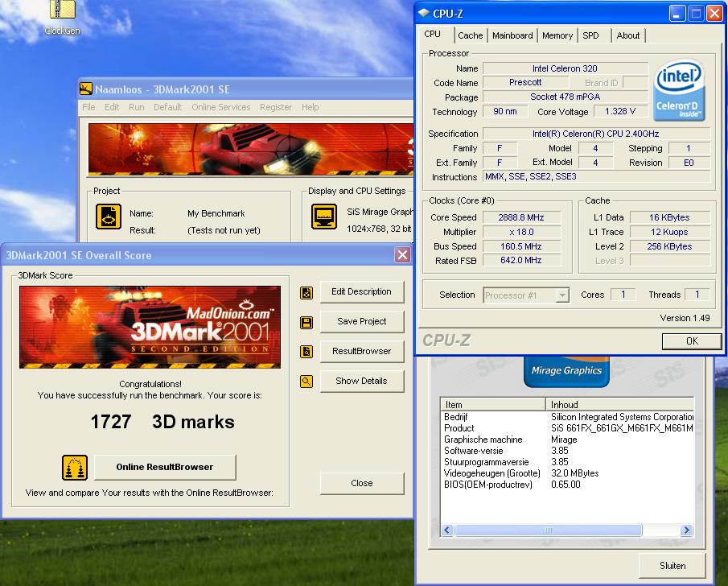
Task: Open the Mainboard tab in CPU-Z
Action: tap(512, 35)
